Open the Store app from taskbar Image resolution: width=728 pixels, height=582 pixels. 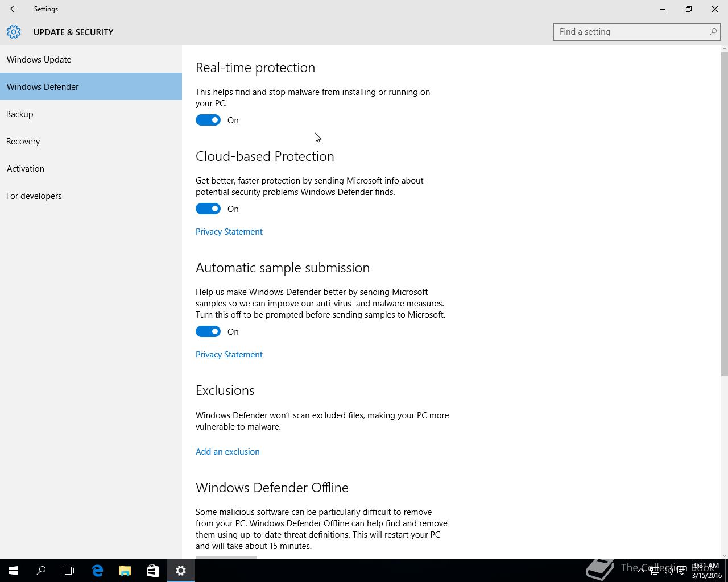click(152, 571)
